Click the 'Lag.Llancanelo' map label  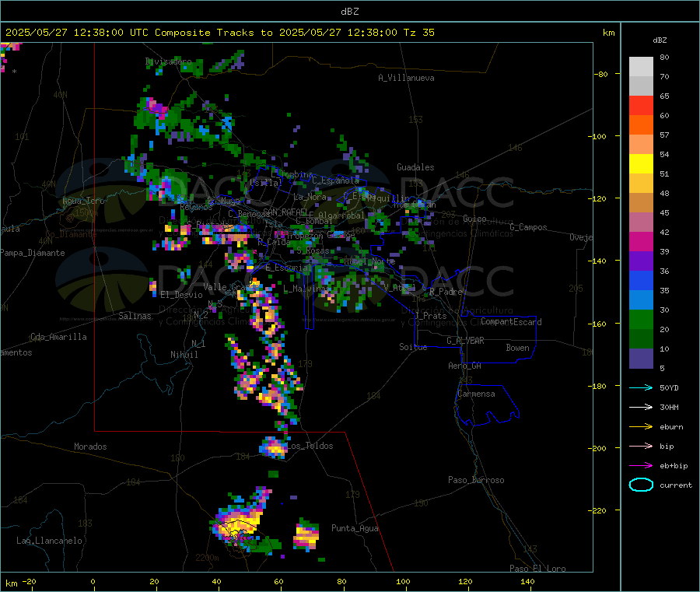tap(49, 541)
